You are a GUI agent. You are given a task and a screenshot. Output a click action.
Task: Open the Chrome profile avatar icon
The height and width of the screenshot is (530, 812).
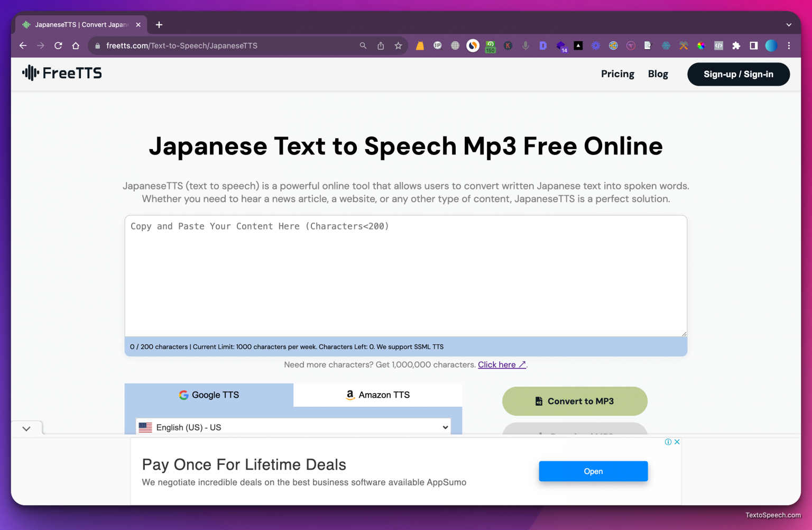point(771,46)
